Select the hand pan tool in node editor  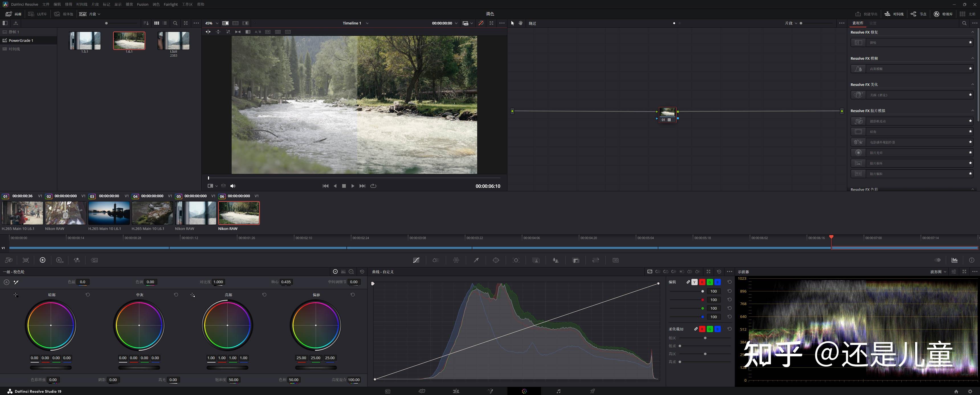(521, 23)
